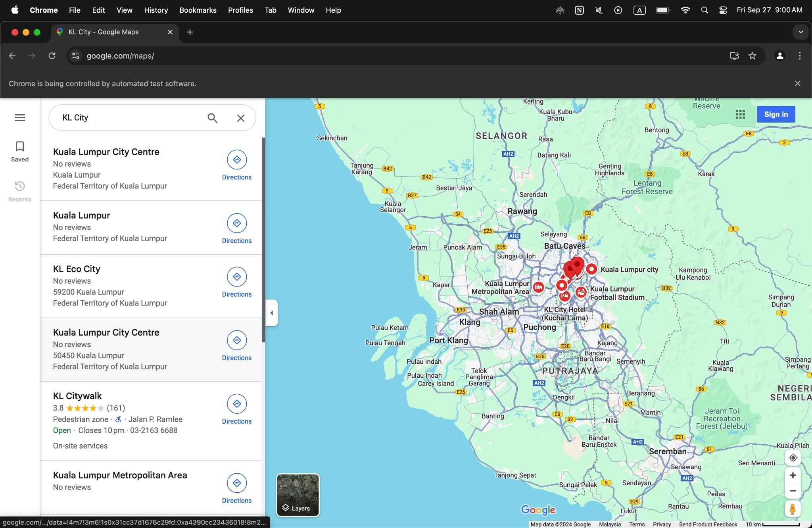Click the install app icon in address bar
This screenshot has height=528, width=812.
734,56
